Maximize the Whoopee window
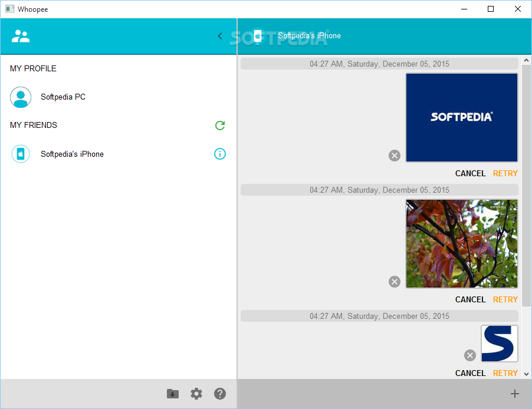Screen dimensions: 532x409 [491, 9]
